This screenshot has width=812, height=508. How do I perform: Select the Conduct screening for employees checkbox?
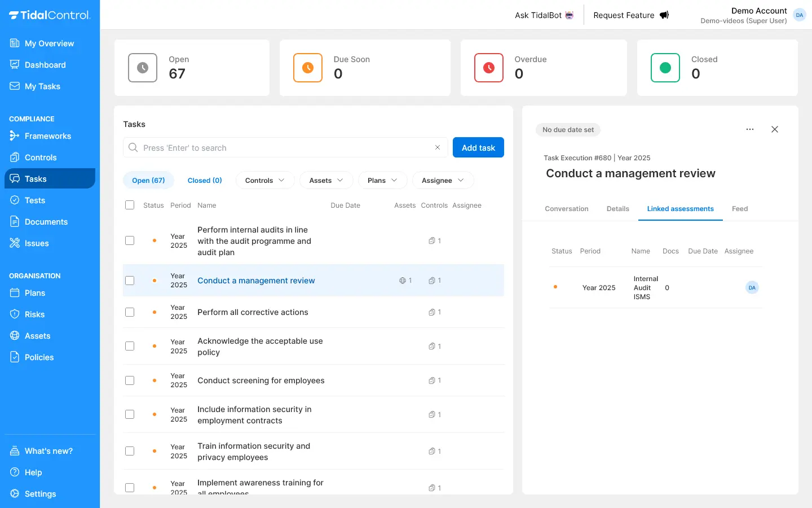[x=130, y=380]
